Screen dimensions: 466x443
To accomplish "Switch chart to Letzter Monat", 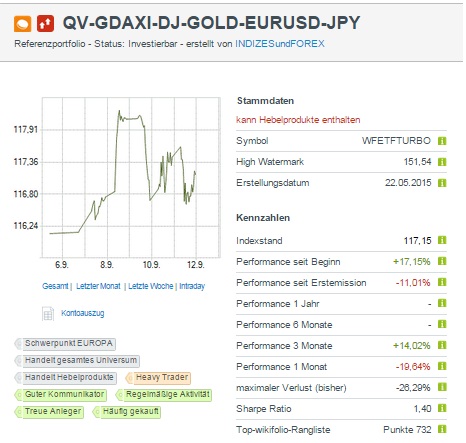I will tap(98, 286).
